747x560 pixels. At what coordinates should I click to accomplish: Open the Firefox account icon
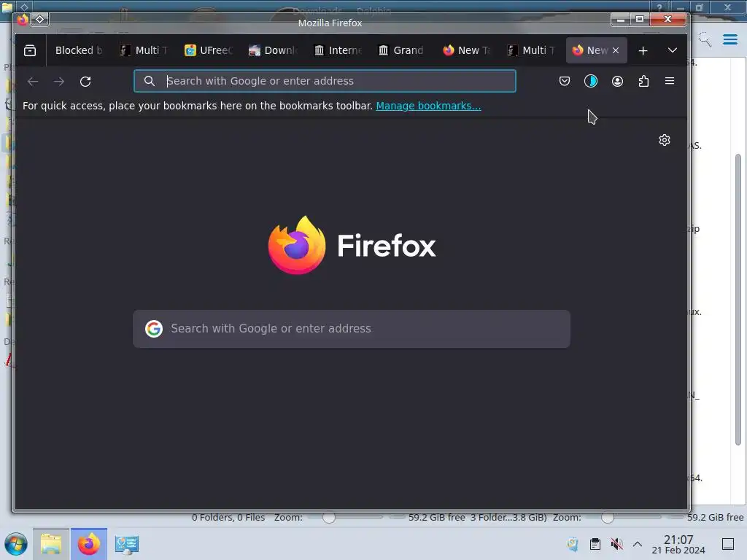click(x=617, y=81)
